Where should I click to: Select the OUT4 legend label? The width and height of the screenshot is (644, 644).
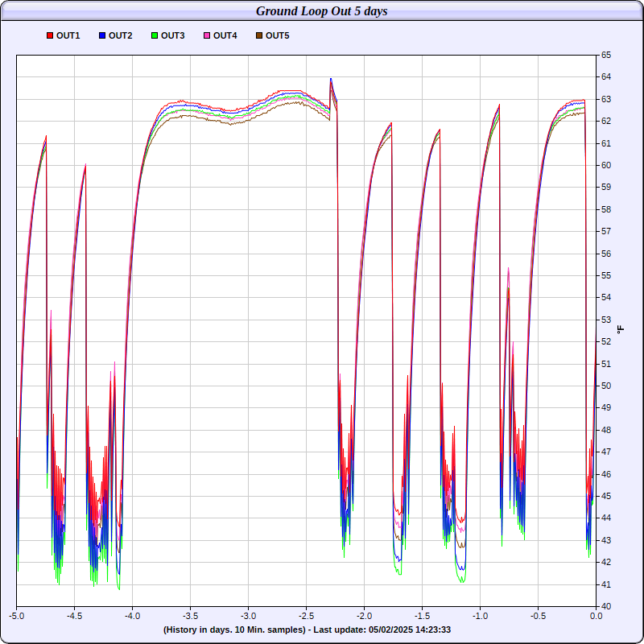click(x=225, y=35)
